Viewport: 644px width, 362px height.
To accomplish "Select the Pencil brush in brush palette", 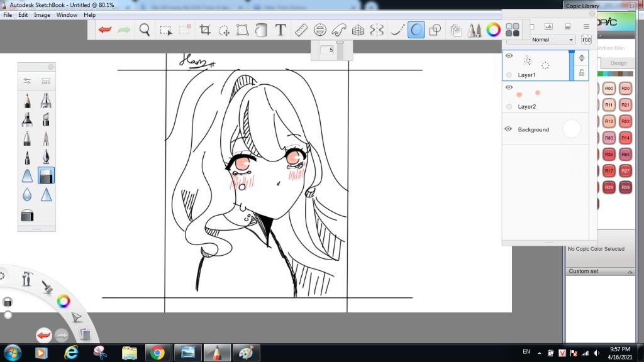I will tap(27, 101).
